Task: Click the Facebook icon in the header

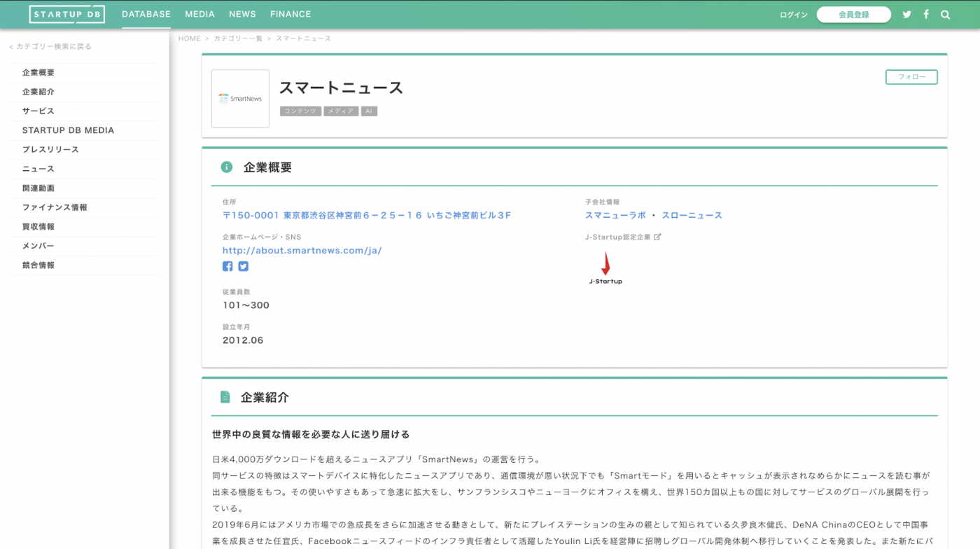Action: coord(925,14)
